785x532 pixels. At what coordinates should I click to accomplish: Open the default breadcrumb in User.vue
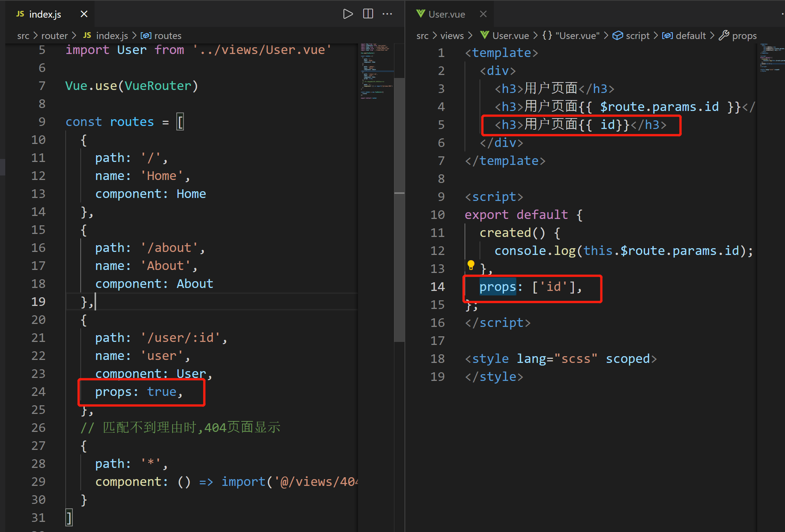[690, 36]
